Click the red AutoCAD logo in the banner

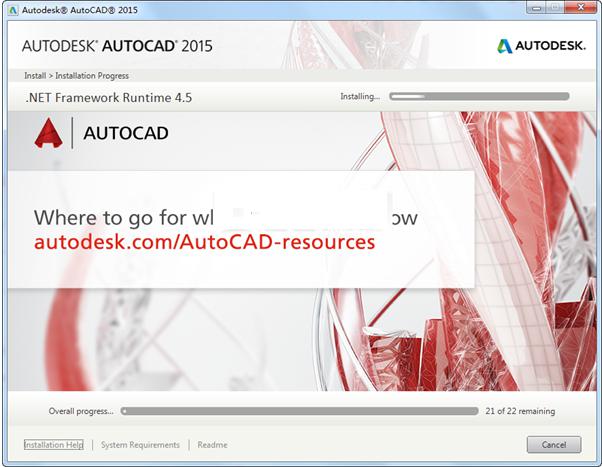point(48,133)
